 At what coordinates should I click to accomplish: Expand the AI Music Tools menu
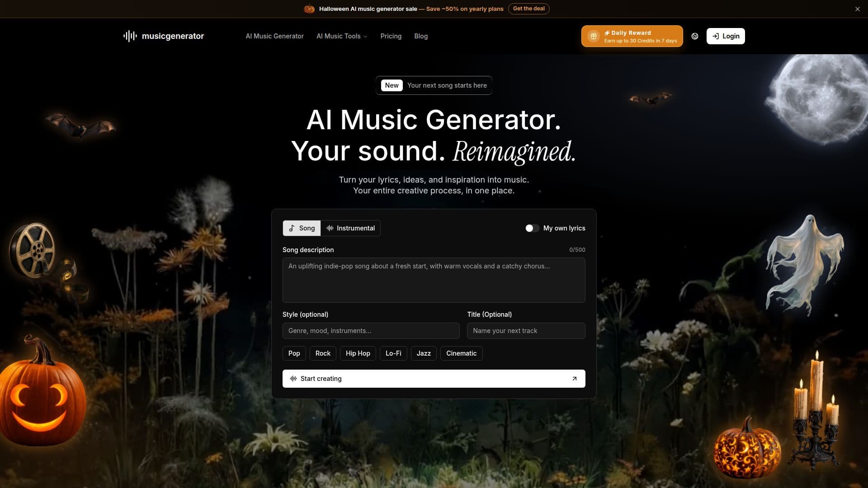(342, 36)
